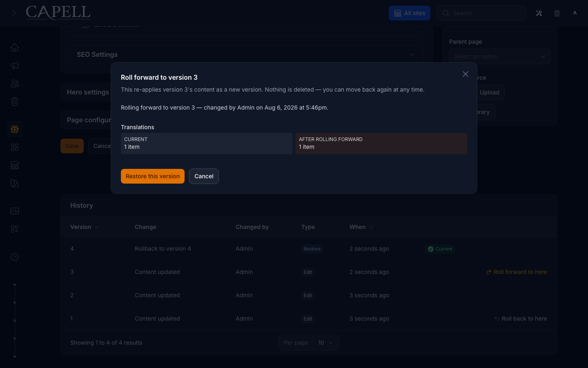This screenshot has height=368, width=588.
Task: Click the Type column header
Action: click(308, 227)
